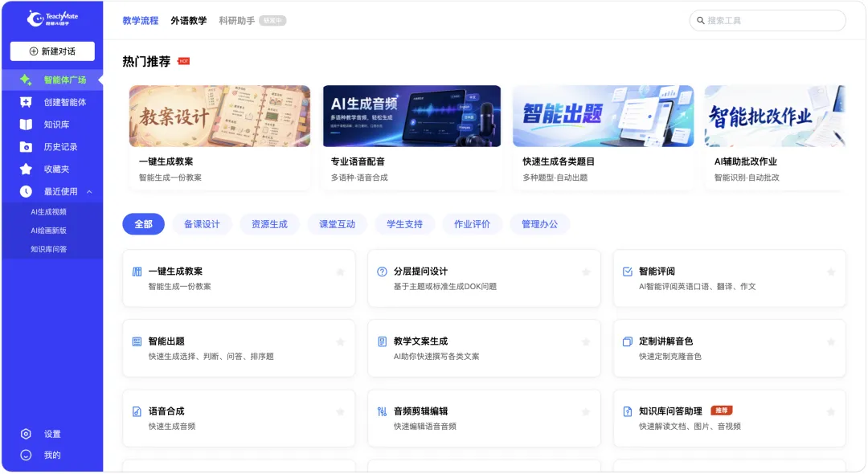Open the AI生成音频 banner card
The height and width of the screenshot is (474, 868).
pos(411,116)
